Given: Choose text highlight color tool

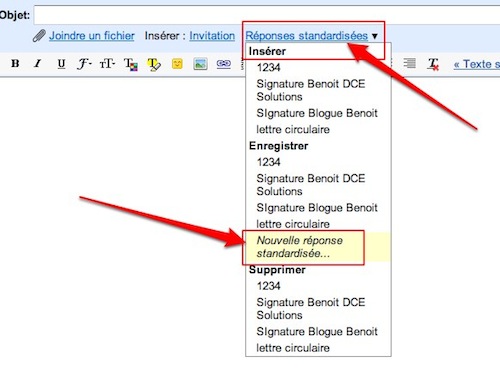Looking at the screenshot, I should coord(154,64).
